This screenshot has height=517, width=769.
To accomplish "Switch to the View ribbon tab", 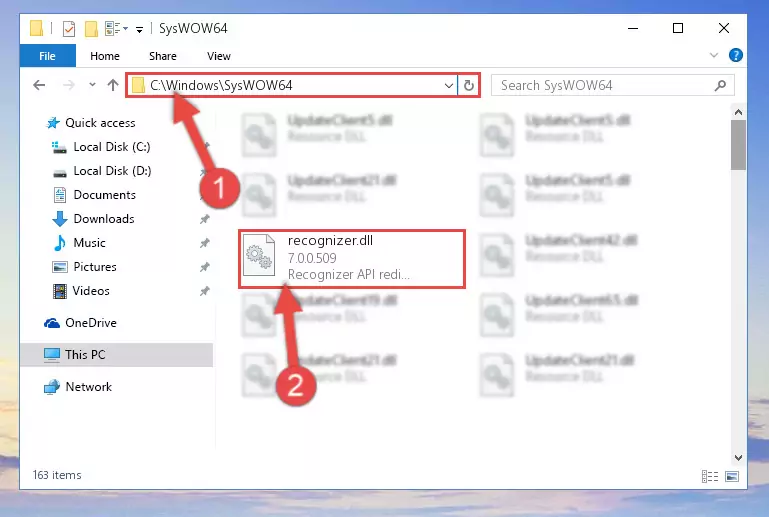I will pos(219,56).
